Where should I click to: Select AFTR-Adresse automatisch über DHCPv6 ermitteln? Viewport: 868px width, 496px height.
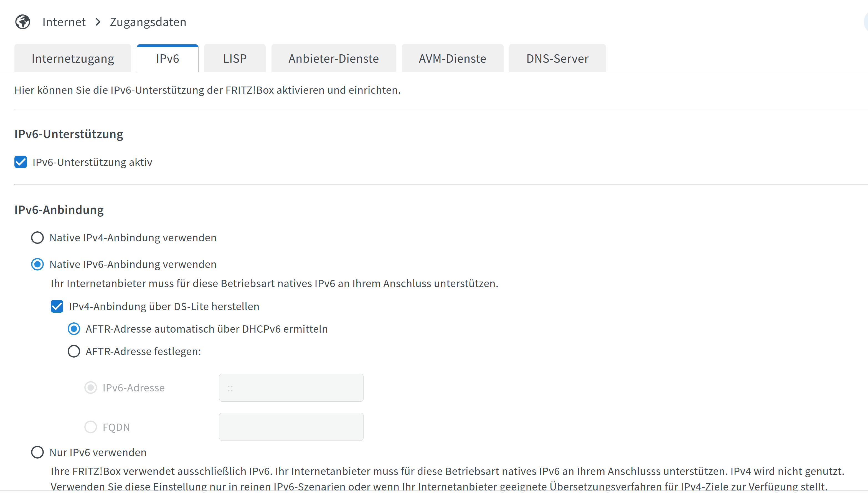74,329
